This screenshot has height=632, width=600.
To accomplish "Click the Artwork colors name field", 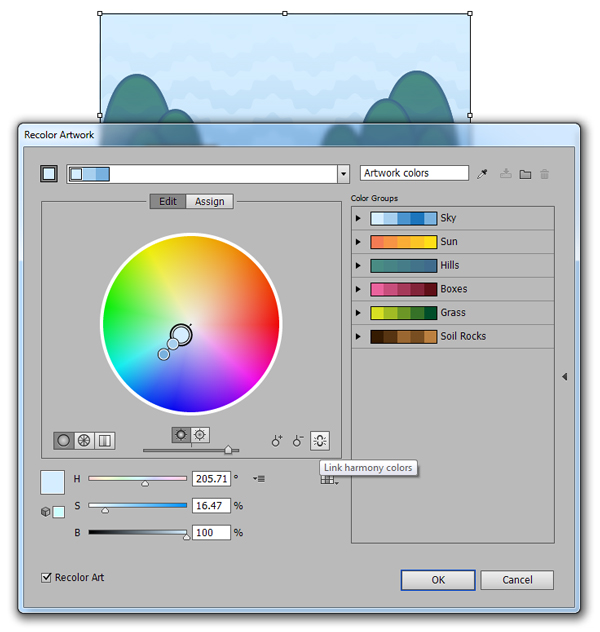I will [414, 173].
